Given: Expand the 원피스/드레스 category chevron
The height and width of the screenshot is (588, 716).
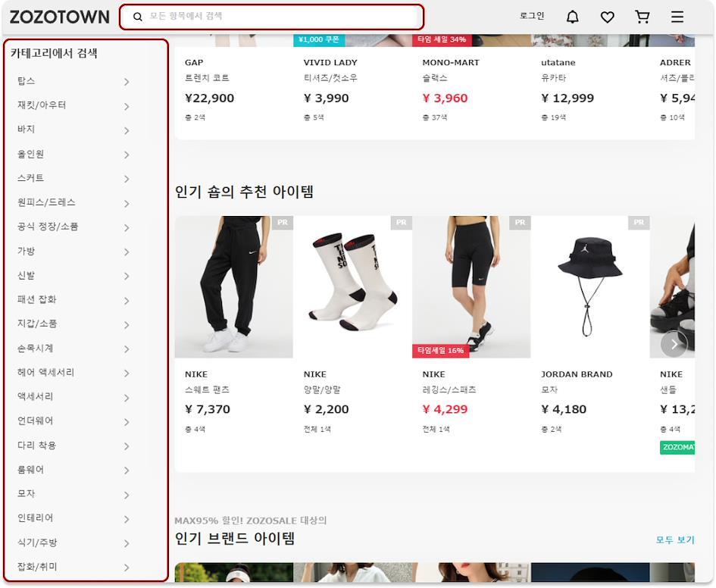Looking at the screenshot, I should click(x=127, y=203).
